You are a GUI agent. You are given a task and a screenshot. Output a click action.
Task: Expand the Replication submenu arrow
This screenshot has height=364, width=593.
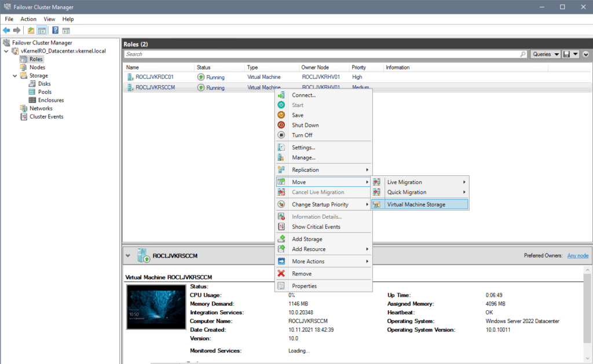click(367, 170)
